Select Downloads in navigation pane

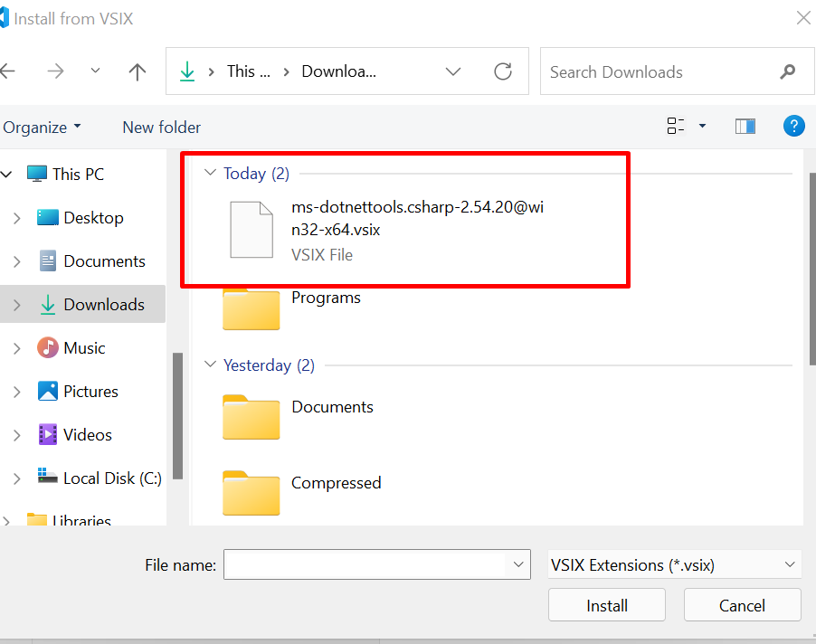pyautogui.click(x=103, y=304)
